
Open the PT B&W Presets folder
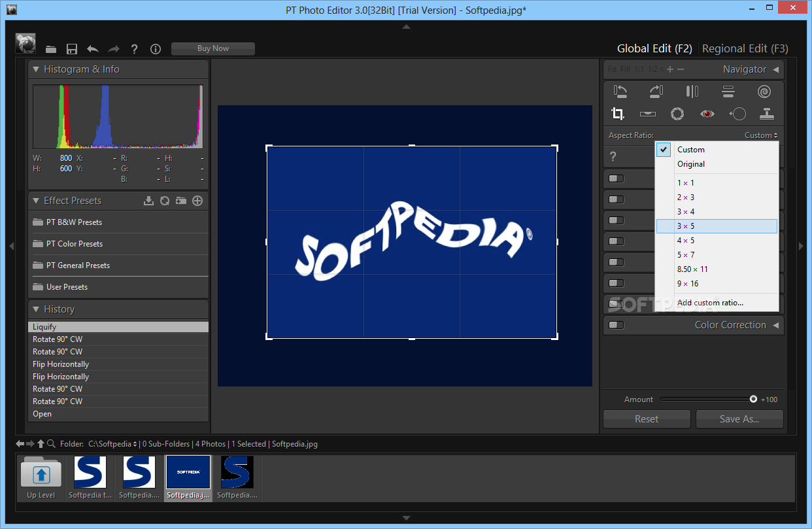[118, 222]
